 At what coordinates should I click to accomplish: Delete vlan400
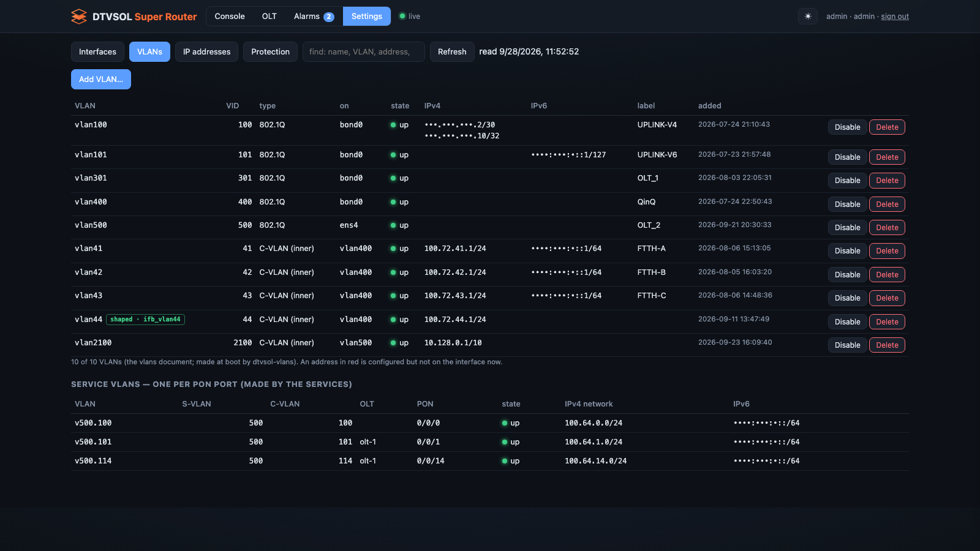click(x=887, y=204)
